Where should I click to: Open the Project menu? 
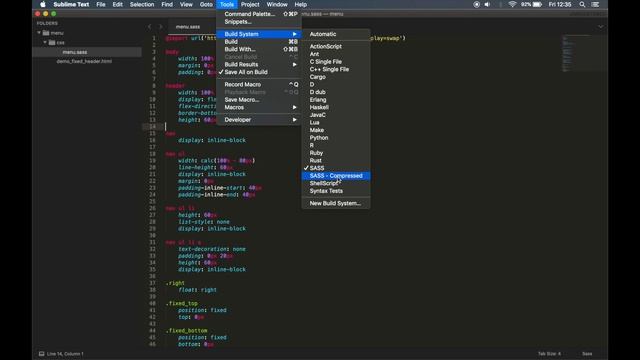click(x=250, y=4)
